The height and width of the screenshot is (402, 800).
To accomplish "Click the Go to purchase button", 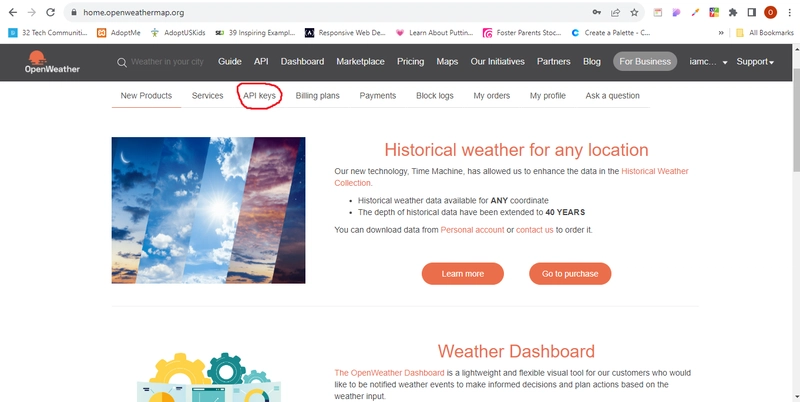I will 570,274.
